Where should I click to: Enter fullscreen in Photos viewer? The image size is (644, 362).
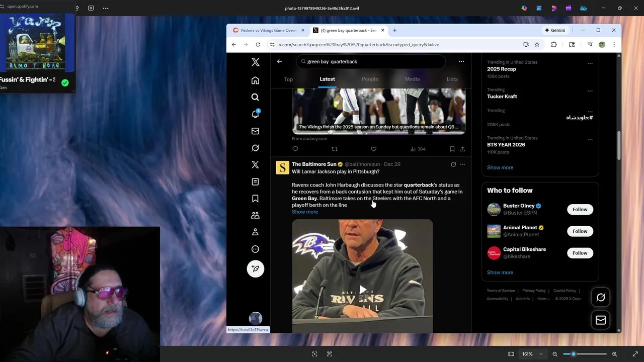tap(635, 354)
